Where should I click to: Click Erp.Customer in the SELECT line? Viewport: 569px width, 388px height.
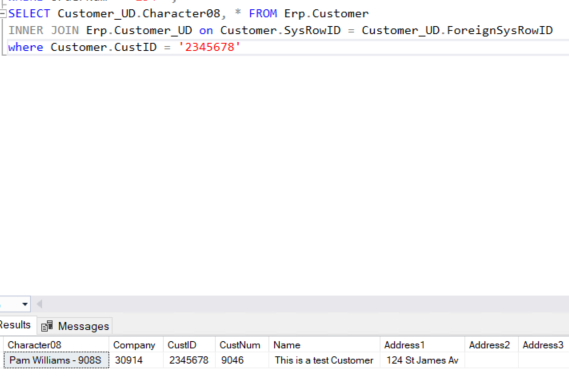326,14
